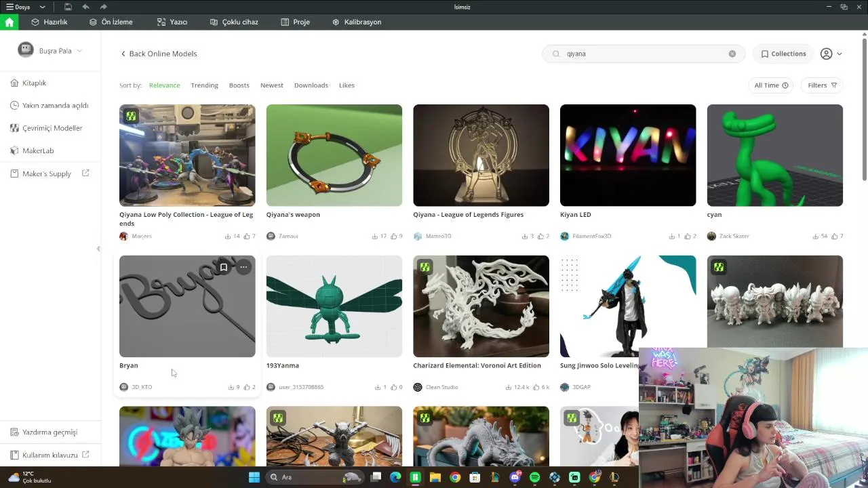Open the All Time period dropdown
The image size is (868, 488).
tap(771, 85)
